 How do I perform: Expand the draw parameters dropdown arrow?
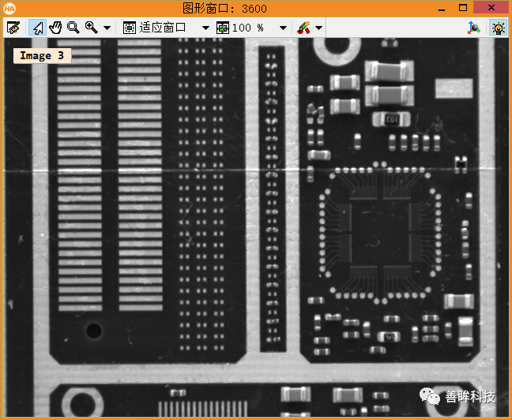[x=318, y=28]
